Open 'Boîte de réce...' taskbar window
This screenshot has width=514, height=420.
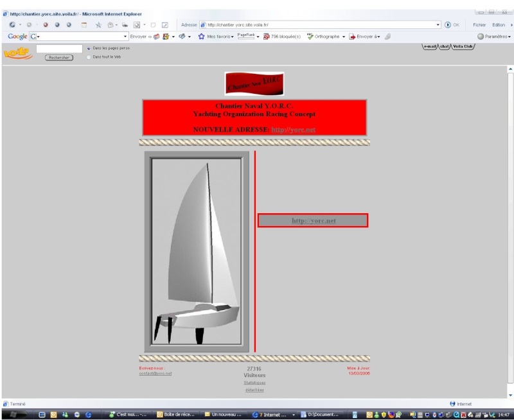coord(175,415)
